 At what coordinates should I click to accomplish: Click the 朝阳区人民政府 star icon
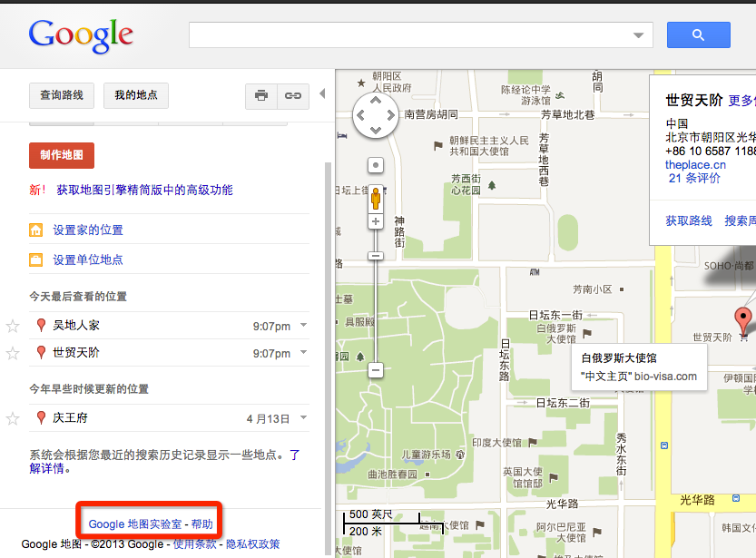[x=361, y=83]
